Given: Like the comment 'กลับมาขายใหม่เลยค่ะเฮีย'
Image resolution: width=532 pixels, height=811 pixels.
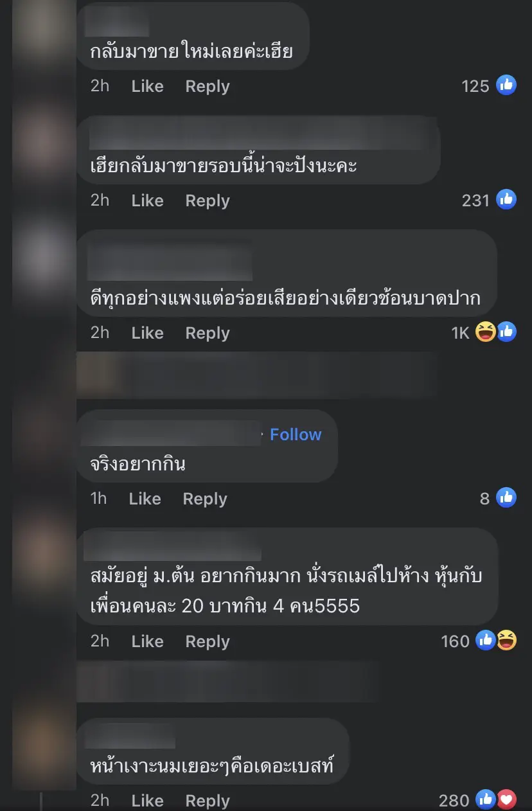Looking at the screenshot, I should pos(147,86).
